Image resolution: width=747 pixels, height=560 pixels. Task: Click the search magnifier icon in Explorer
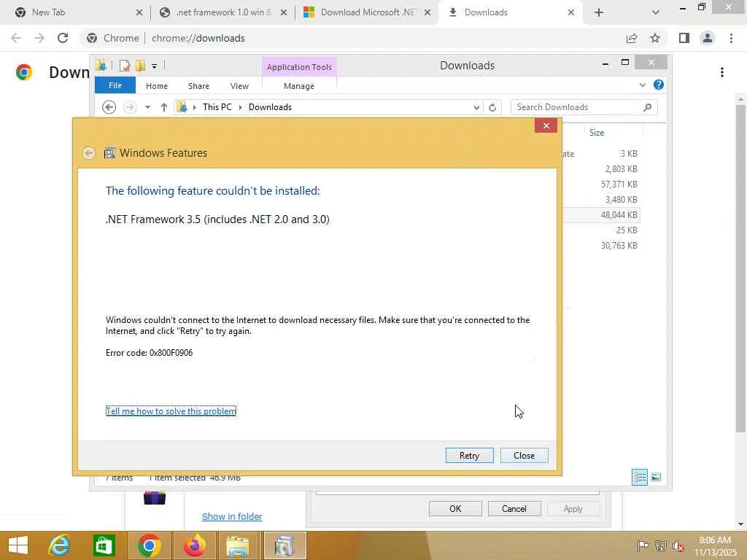(648, 107)
